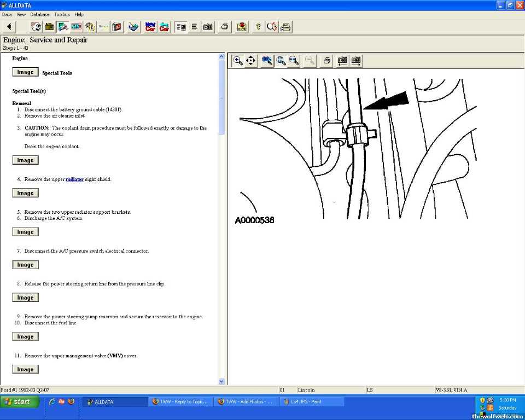The width and height of the screenshot is (525, 420).
Task: Click Image button next to Special Tools
Action: [25, 72]
